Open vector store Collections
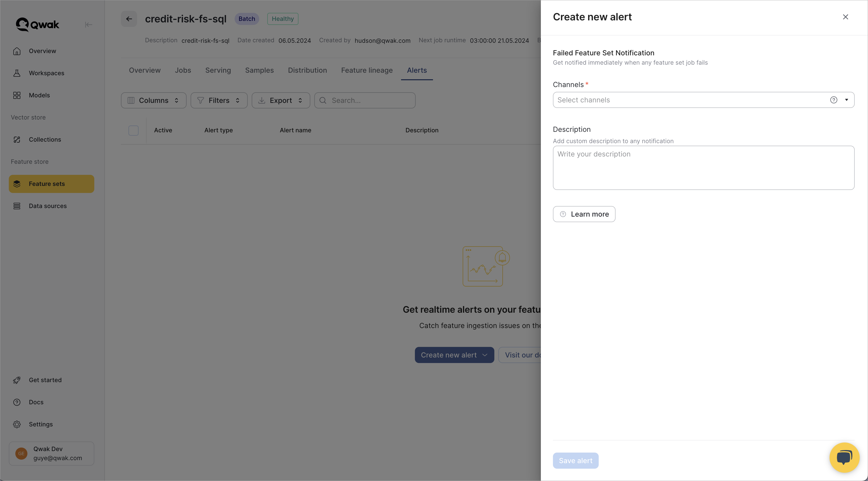 pyautogui.click(x=45, y=140)
